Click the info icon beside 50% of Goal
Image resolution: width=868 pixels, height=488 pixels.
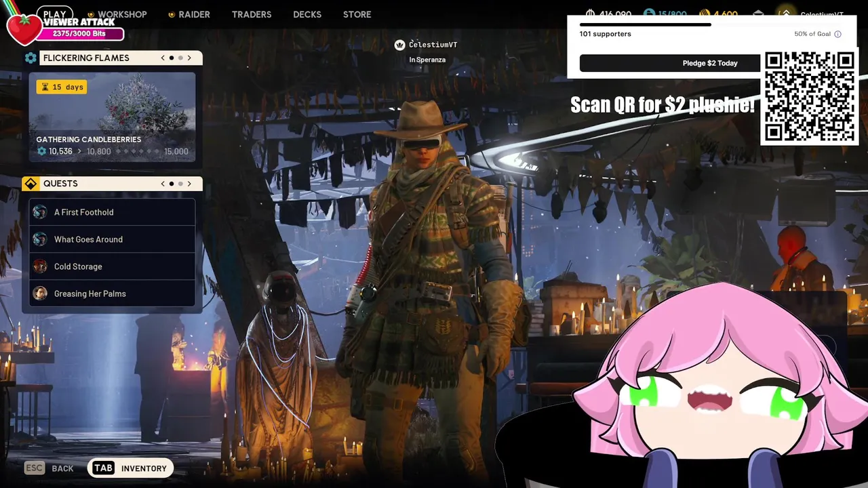pos(837,34)
